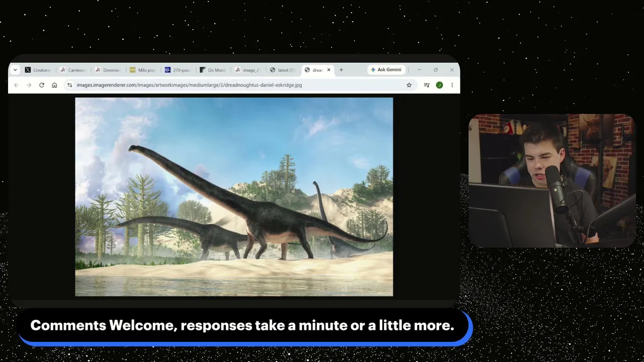Open the media controls icon
The width and height of the screenshot is (644, 362).
coord(427,85)
